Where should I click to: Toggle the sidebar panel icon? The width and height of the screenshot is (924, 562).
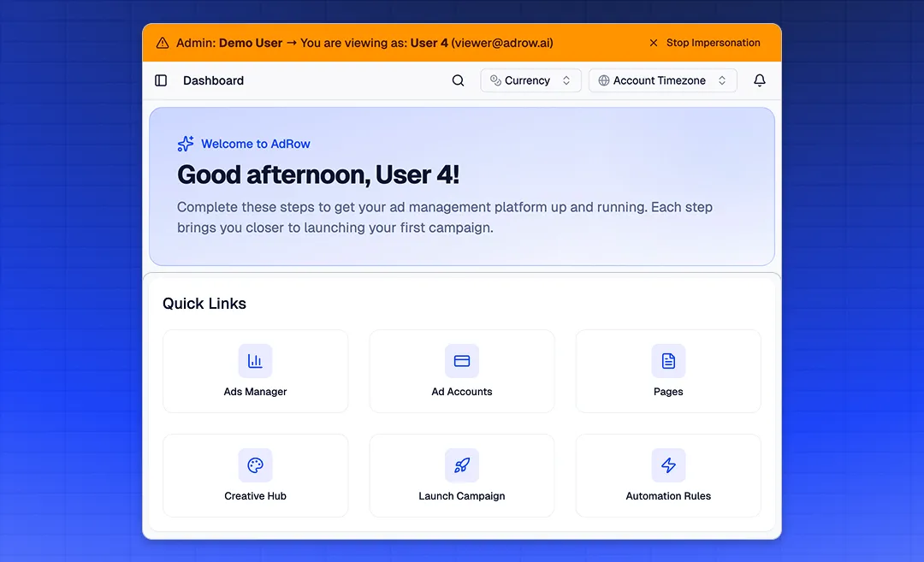click(161, 80)
